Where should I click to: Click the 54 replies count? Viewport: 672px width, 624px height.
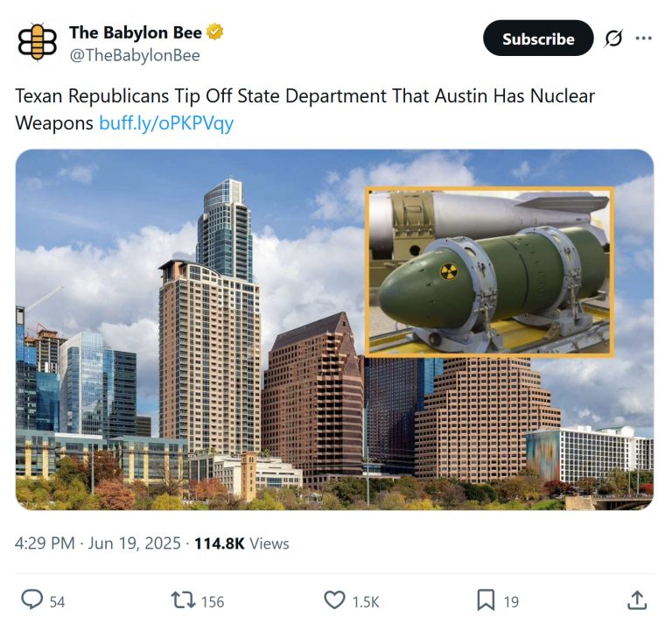57,602
